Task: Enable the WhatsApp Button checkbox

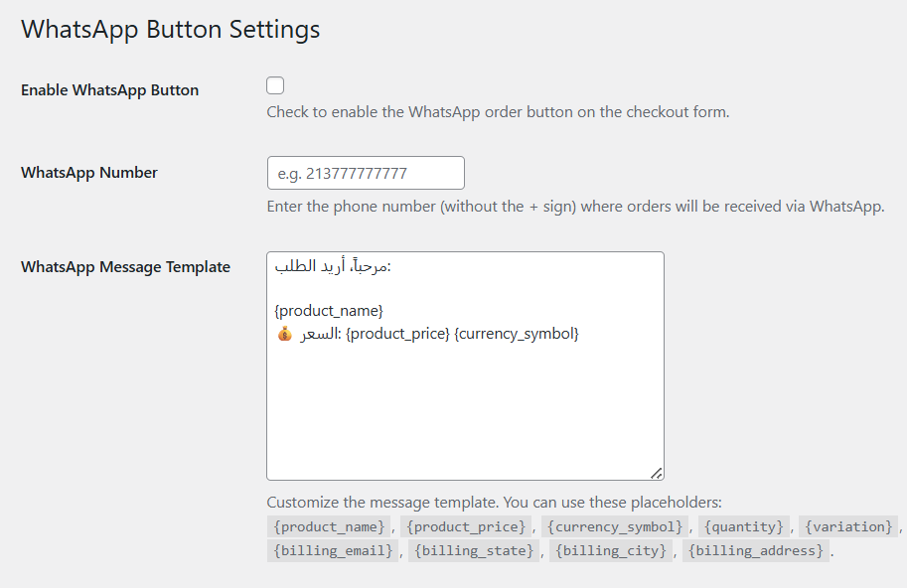Action: pos(275,86)
